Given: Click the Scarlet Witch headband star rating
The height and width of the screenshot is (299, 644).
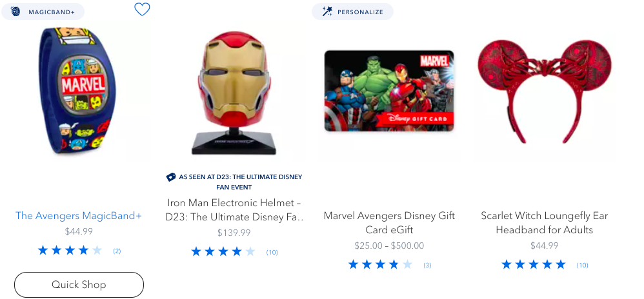Looking at the screenshot, I should coord(534,264).
